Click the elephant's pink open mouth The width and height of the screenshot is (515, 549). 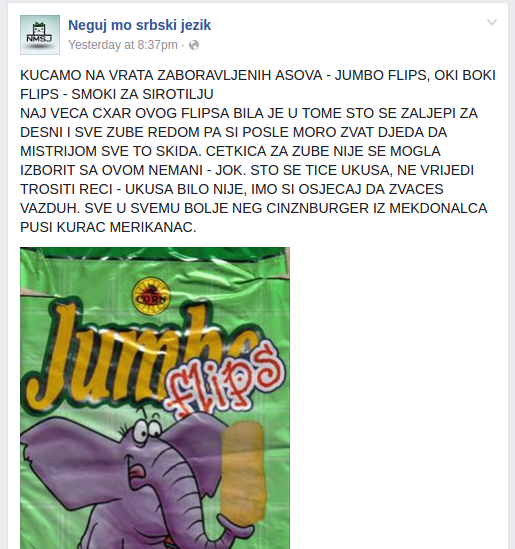(x=138, y=470)
